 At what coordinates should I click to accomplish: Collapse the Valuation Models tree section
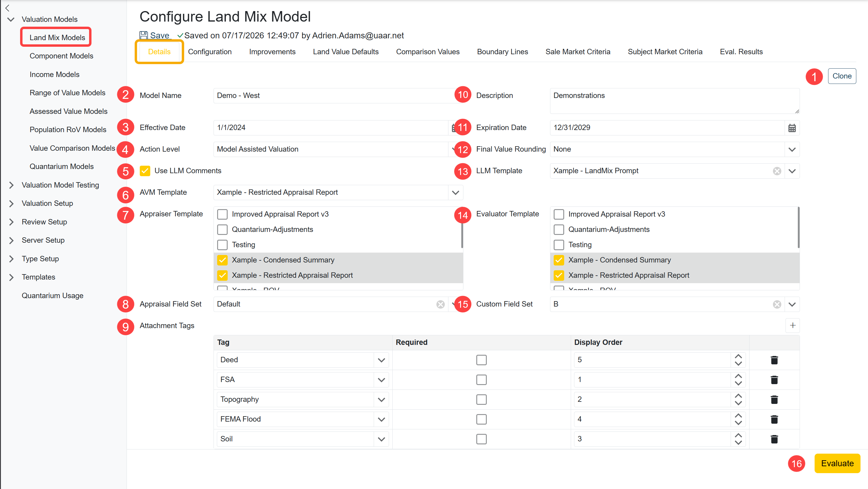(x=11, y=19)
